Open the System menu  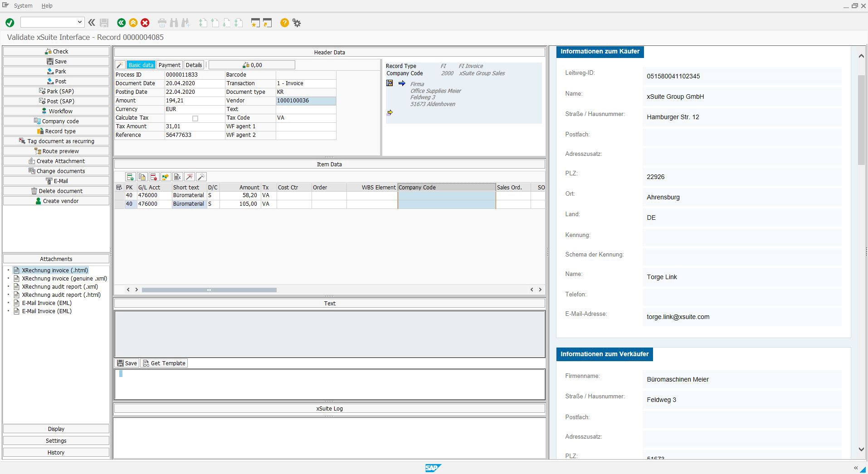pyautogui.click(x=23, y=6)
